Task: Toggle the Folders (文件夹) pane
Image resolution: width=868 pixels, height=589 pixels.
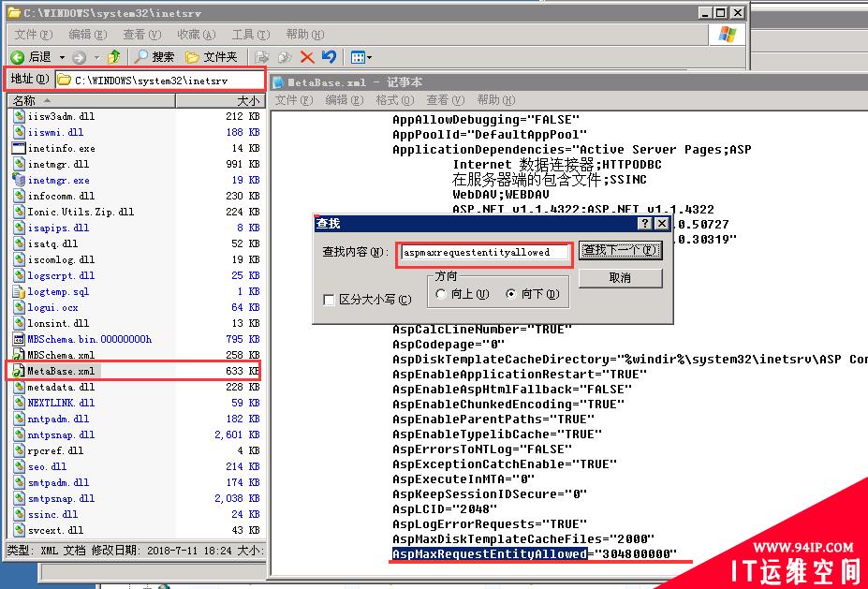Action: (212, 56)
